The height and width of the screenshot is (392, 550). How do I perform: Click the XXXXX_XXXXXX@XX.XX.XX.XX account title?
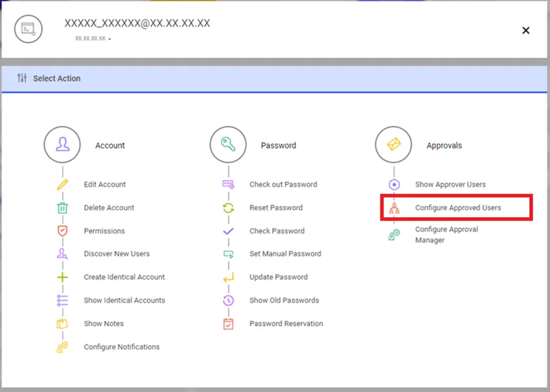[x=137, y=23]
